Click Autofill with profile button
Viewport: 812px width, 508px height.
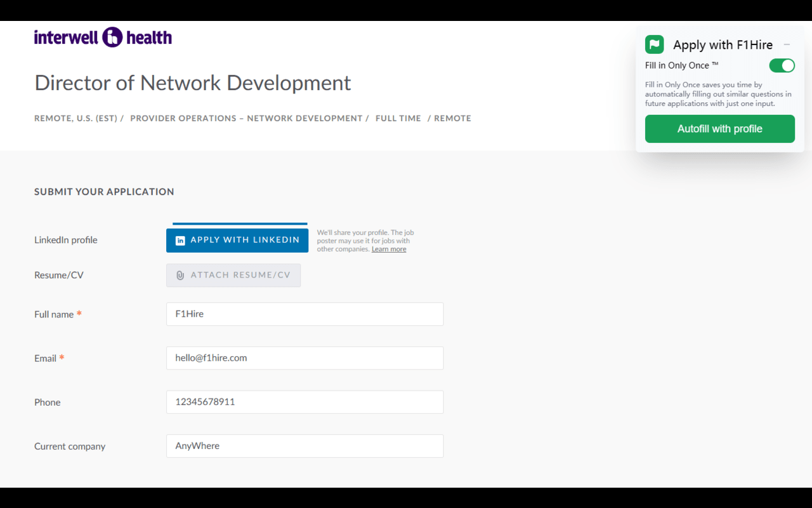719,129
